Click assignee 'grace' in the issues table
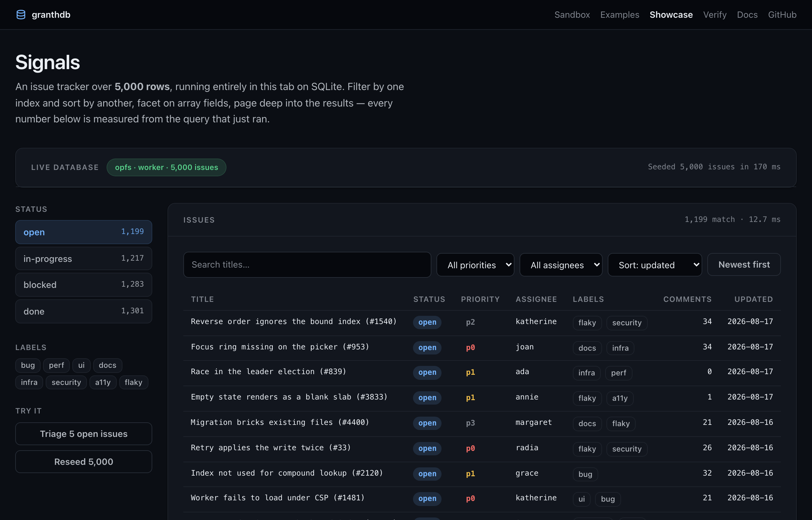Image resolution: width=812 pixels, height=520 pixels. (x=527, y=473)
